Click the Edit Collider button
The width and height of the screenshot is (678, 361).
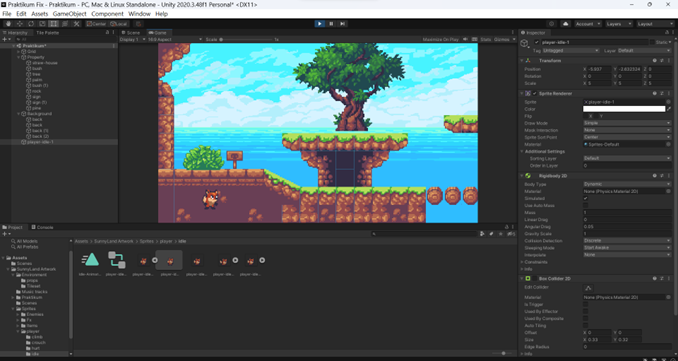coord(588,288)
